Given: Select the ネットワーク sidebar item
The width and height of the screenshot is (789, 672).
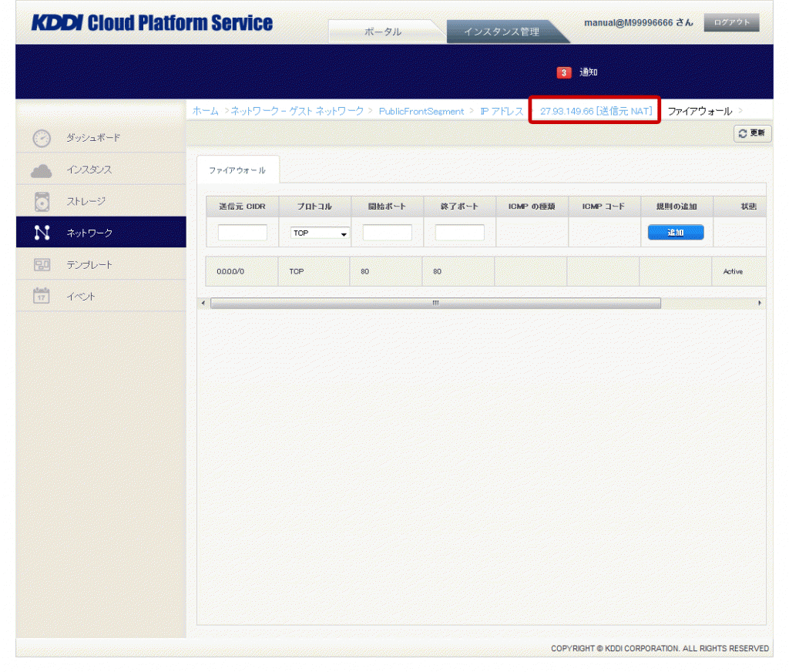Looking at the screenshot, I should [101, 232].
